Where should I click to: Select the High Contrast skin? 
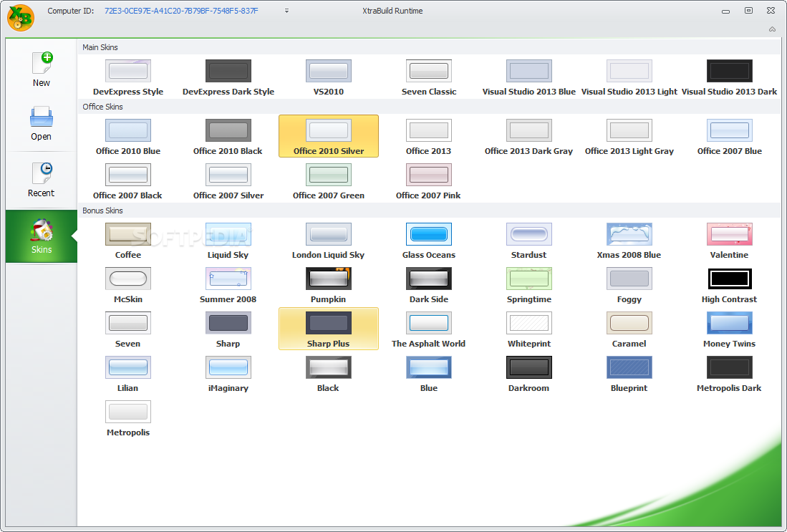pos(729,285)
